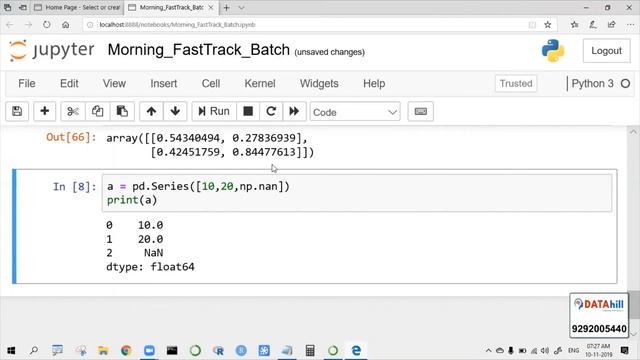Show hidden system tray icons
This screenshot has width=640, height=360.
tap(488, 350)
